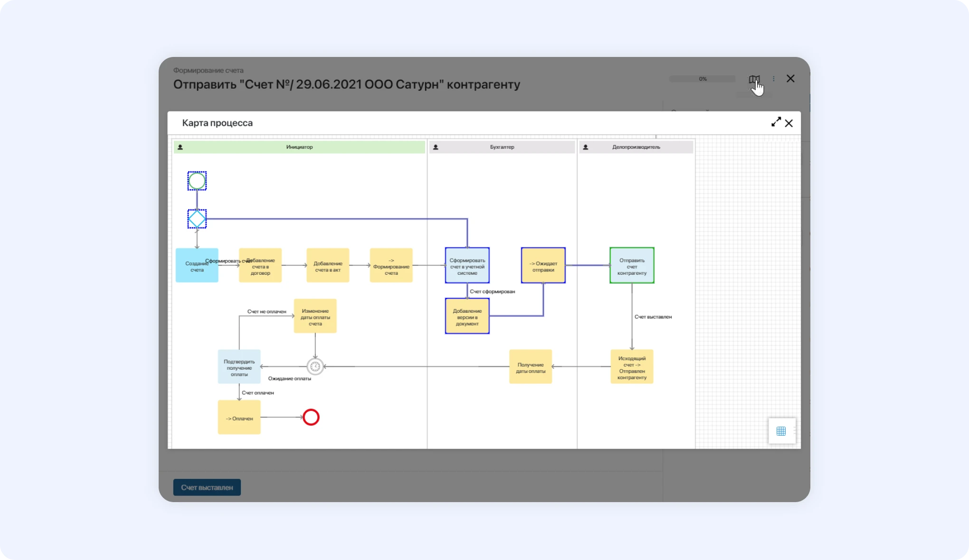969x560 pixels.
Task: Close the 'Карта процесса' panel
Action: click(x=789, y=123)
